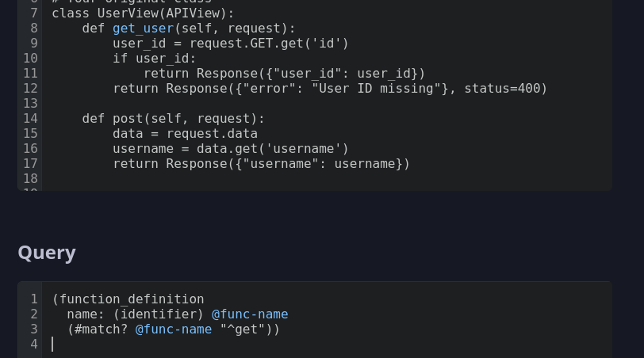This screenshot has height=358, width=644.
Task: Click line number 14 in the code gutter
Action: click(x=30, y=119)
